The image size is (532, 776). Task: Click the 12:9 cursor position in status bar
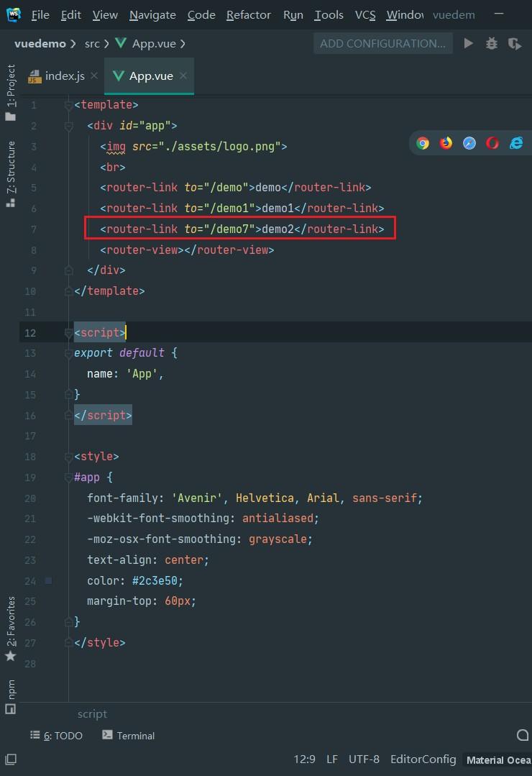304,759
